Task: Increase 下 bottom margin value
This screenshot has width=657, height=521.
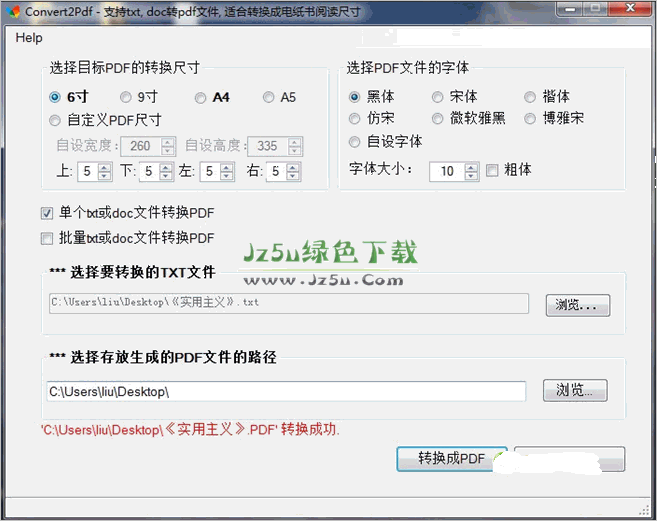Action: [166, 167]
